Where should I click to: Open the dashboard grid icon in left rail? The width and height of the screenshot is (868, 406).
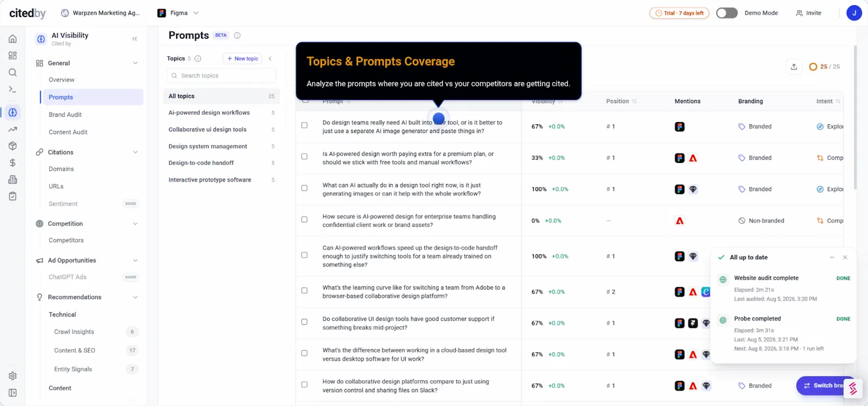tap(12, 55)
